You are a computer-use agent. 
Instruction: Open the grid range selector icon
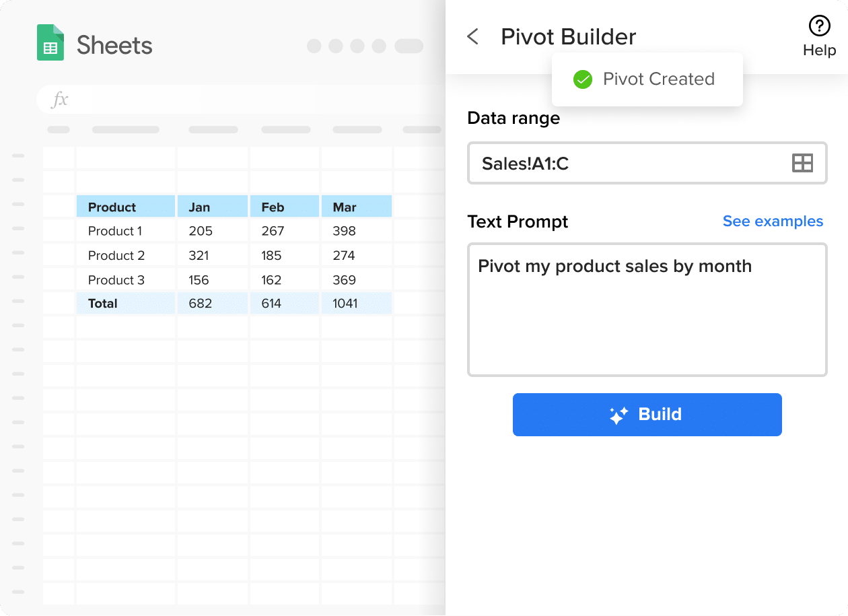click(802, 162)
